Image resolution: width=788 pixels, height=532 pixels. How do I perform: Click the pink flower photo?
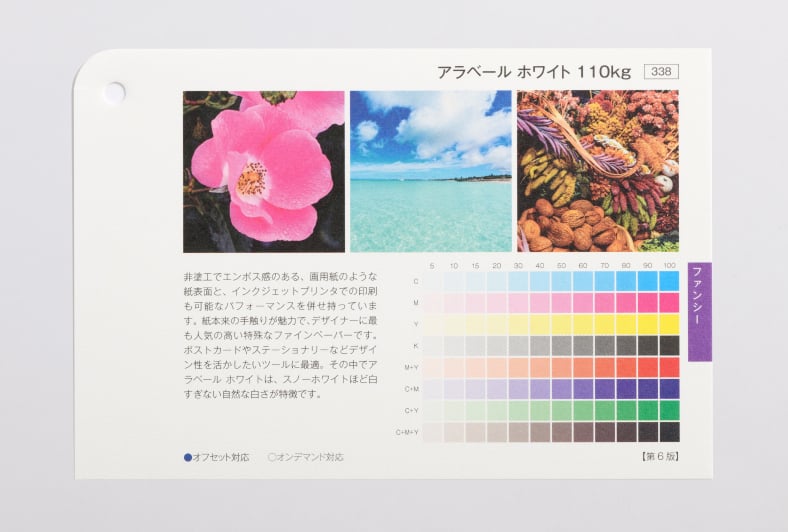(264, 171)
